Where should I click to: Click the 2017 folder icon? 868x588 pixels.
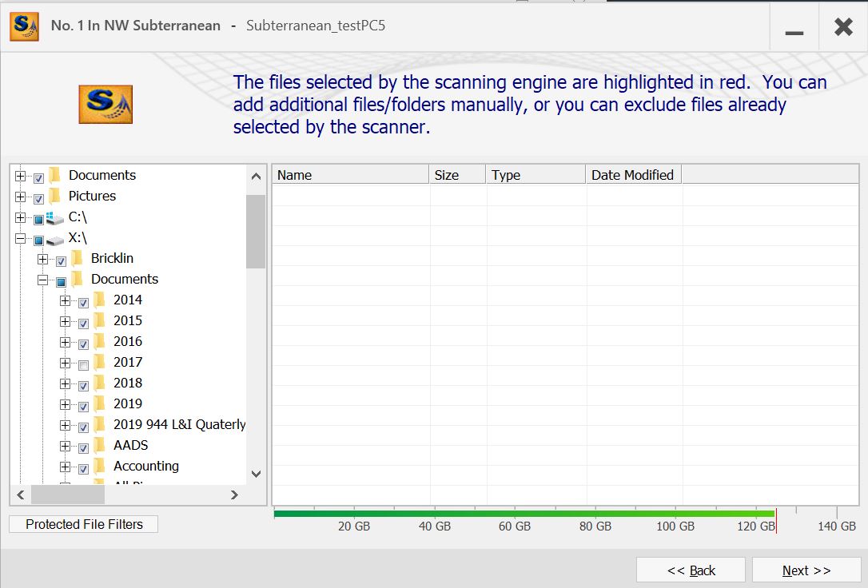pos(100,362)
